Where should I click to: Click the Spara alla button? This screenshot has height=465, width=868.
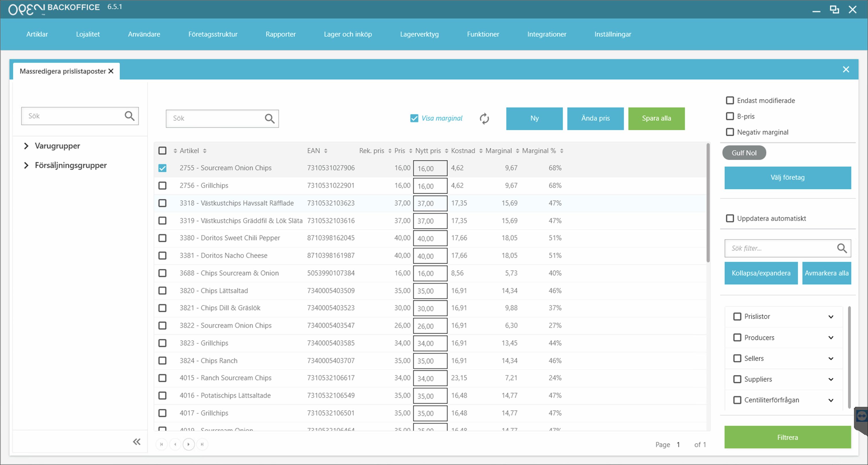pyautogui.click(x=656, y=118)
